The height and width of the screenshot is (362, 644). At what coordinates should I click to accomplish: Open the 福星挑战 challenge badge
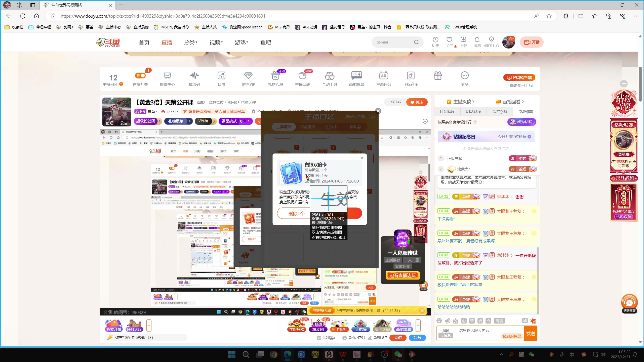(x=236, y=121)
